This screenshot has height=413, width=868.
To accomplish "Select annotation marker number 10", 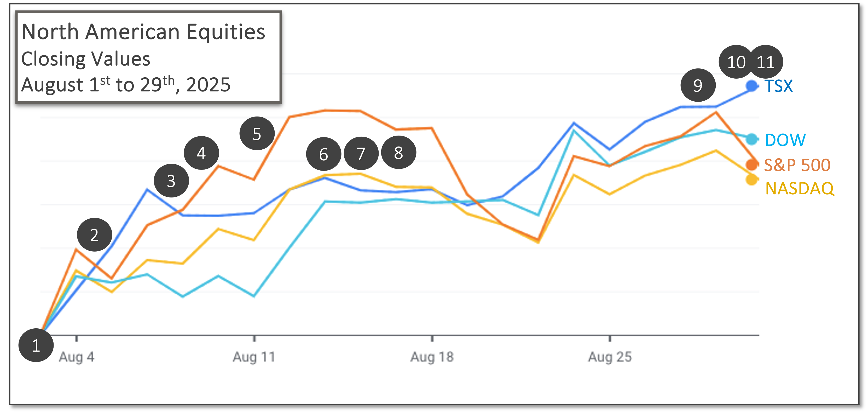I will (x=736, y=62).
